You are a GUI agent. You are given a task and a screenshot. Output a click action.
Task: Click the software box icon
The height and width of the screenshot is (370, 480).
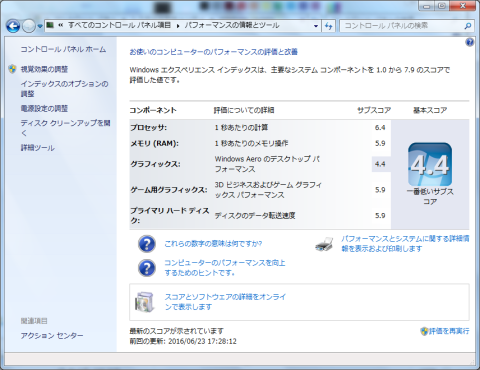145,302
